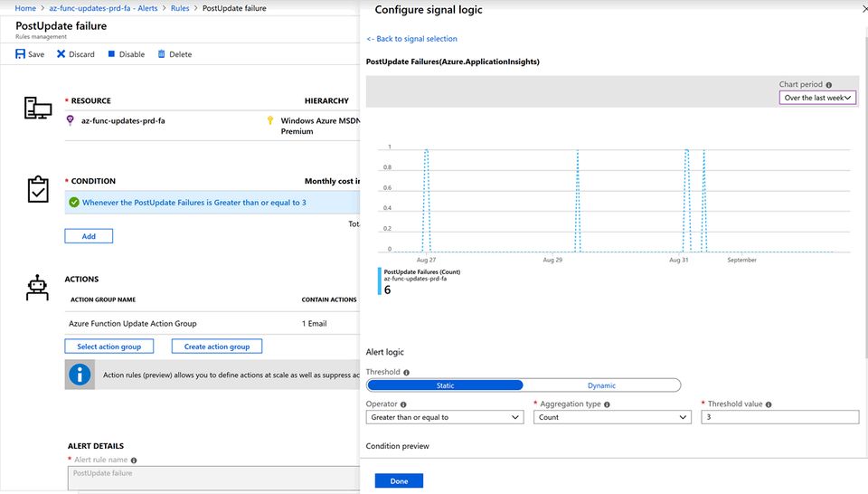The height and width of the screenshot is (494, 868).
Task: Select Static threshold option
Action: [x=445, y=385]
